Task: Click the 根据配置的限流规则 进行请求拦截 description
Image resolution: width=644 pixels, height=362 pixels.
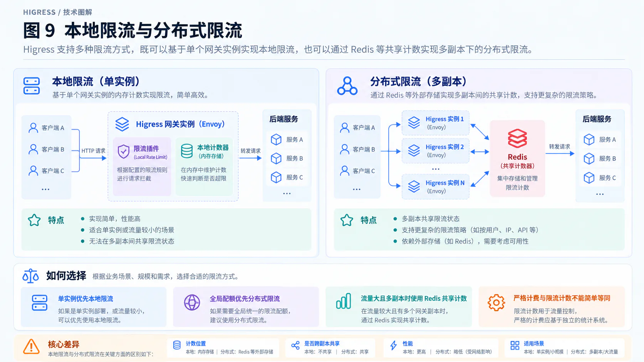Action: coord(142,174)
